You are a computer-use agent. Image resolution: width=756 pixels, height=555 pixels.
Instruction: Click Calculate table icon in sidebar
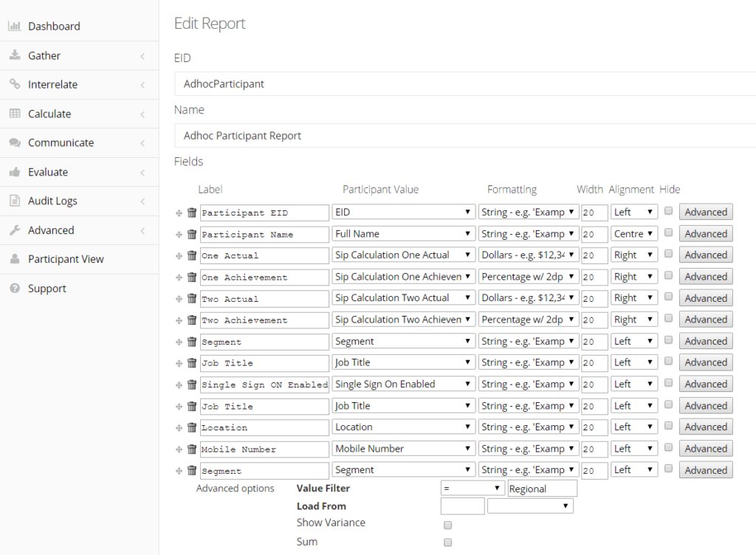[x=15, y=113]
